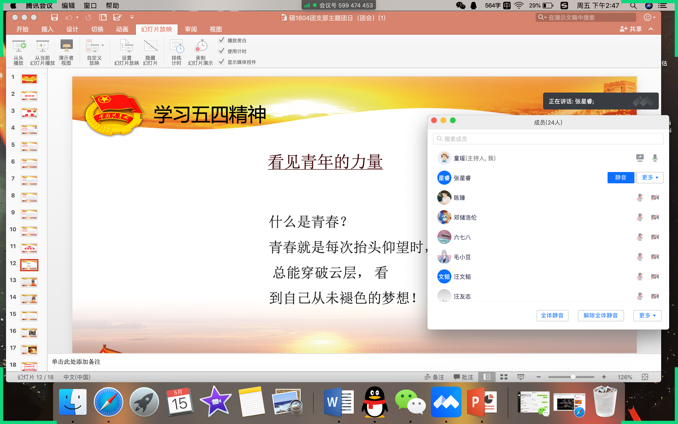The image size is (678, 424).
Task: Toggle the 使用计时 checkbox
Action: tap(222, 51)
